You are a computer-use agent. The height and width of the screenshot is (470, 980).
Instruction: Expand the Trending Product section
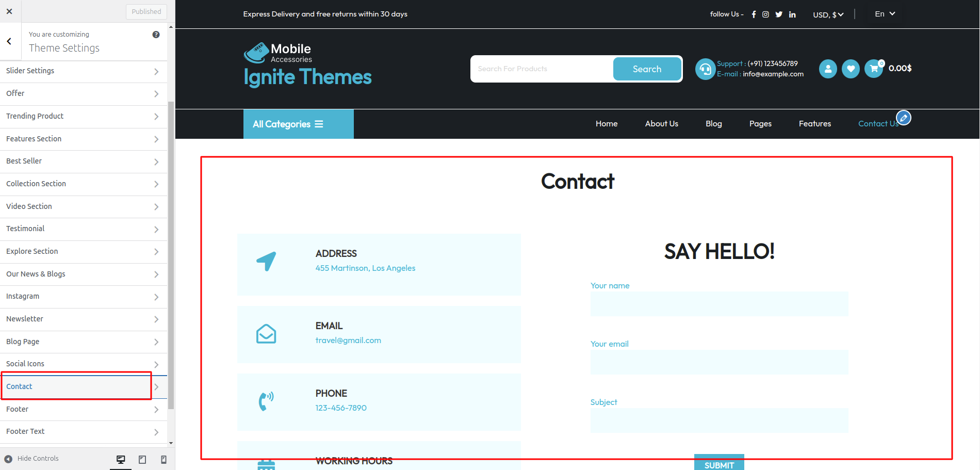click(84, 117)
